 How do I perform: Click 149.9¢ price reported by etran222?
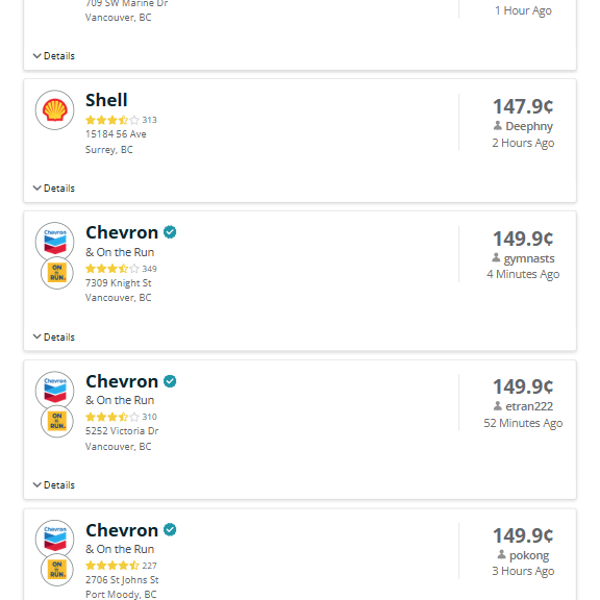(522, 386)
